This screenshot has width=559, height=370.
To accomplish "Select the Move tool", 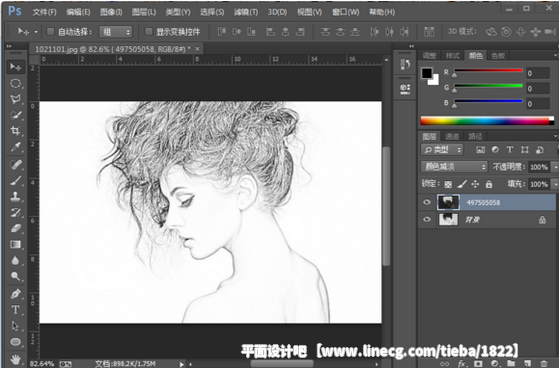I will pyautogui.click(x=15, y=67).
